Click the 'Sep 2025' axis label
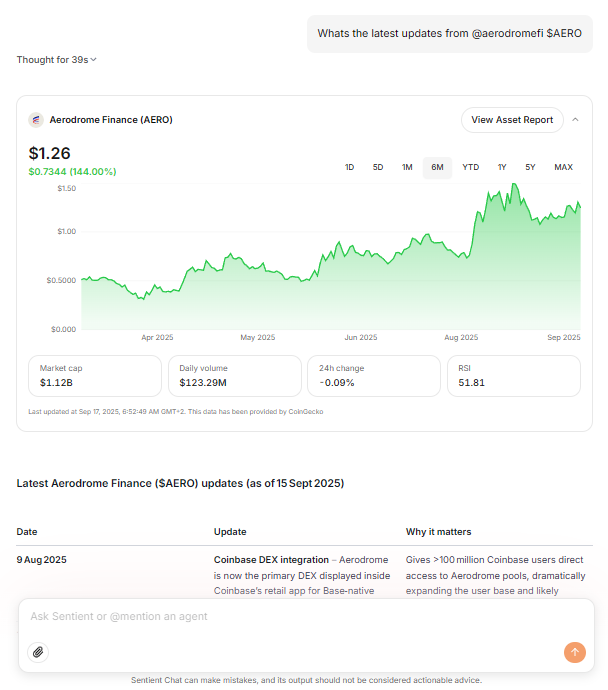608x690 pixels. pos(564,338)
